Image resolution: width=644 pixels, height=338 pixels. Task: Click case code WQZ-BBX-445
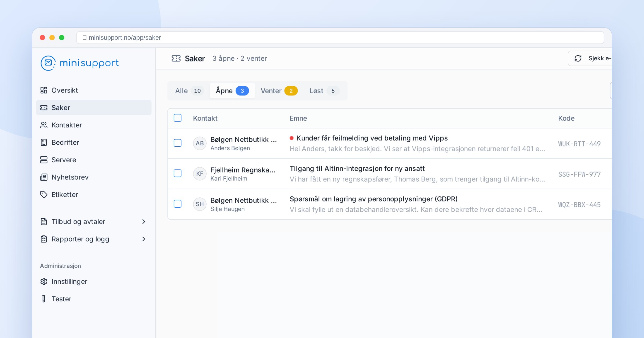pos(579,205)
